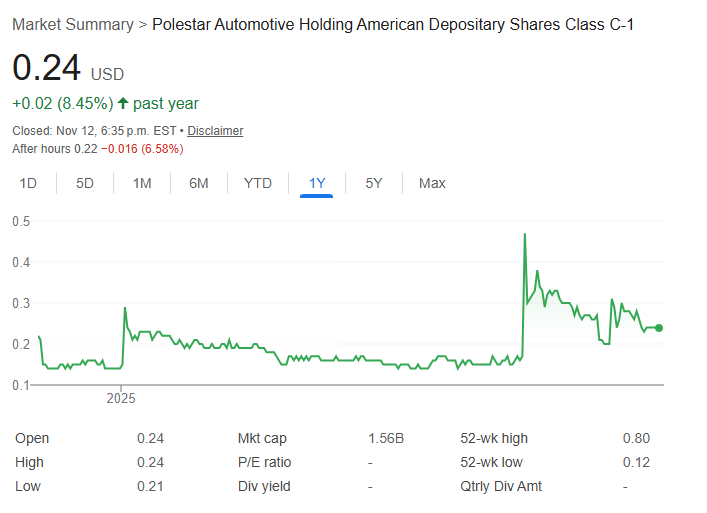Image resolution: width=707 pixels, height=513 pixels.
Task: Show the Max time range
Action: [x=432, y=183]
